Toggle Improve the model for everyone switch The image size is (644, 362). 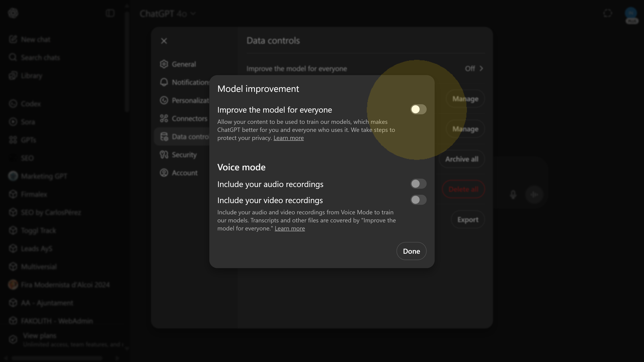[x=418, y=109]
